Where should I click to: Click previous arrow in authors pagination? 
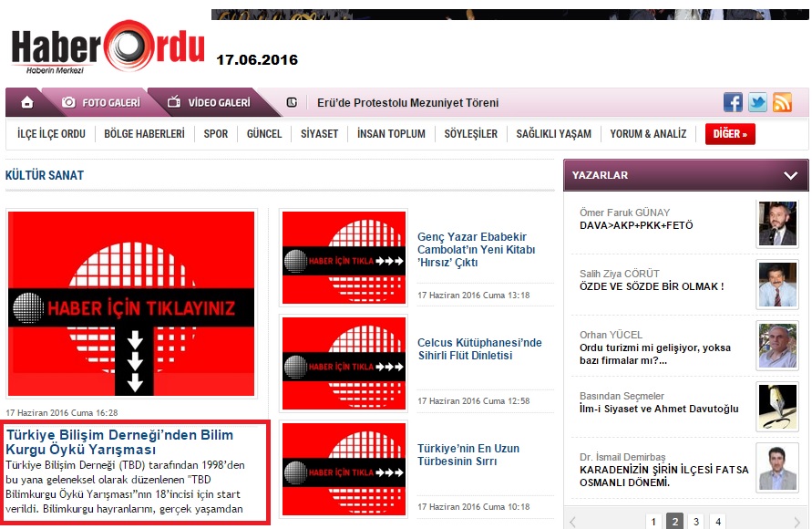[572, 522]
